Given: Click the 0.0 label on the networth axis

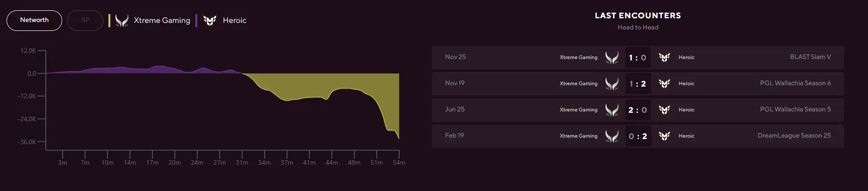Looking at the screenshot, I should (32, 73).
